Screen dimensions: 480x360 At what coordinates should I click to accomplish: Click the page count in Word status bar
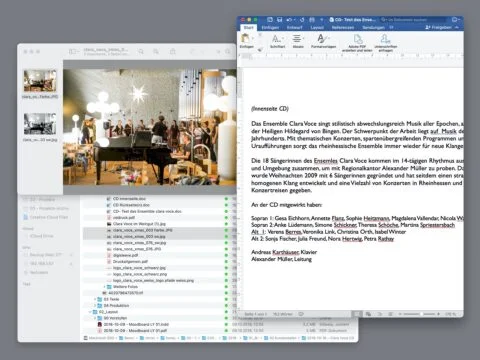click(x=256, y=314)
